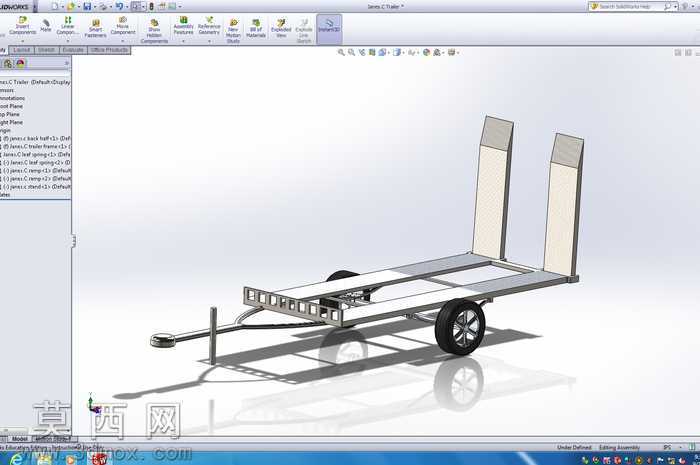Click Zoom to Area icon in view toolbar
Viewport: 700px width, 465px height.
(352, 53)
